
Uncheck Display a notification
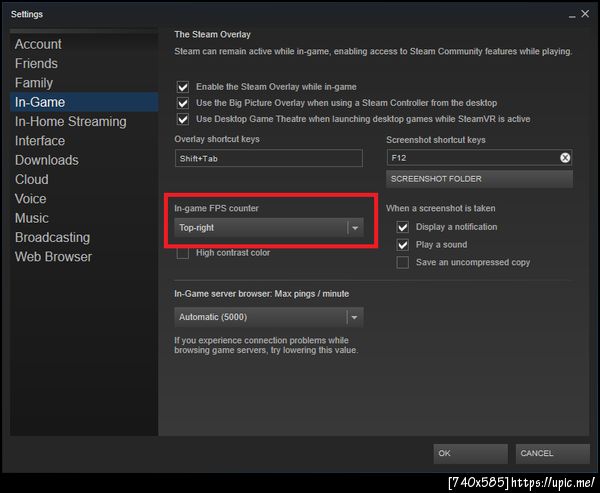click(x=403, y=227)
